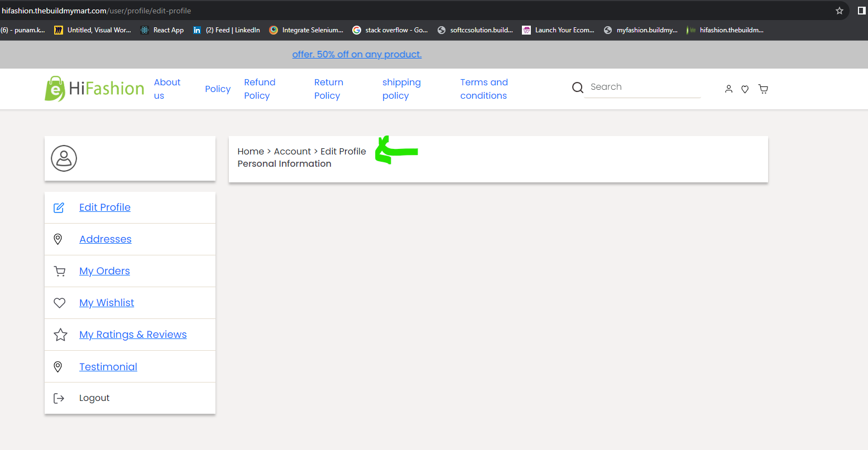Bookmark this page with the star icon
Screen dimensions: 868x450
pyautogui.click(x=839, y=11)
